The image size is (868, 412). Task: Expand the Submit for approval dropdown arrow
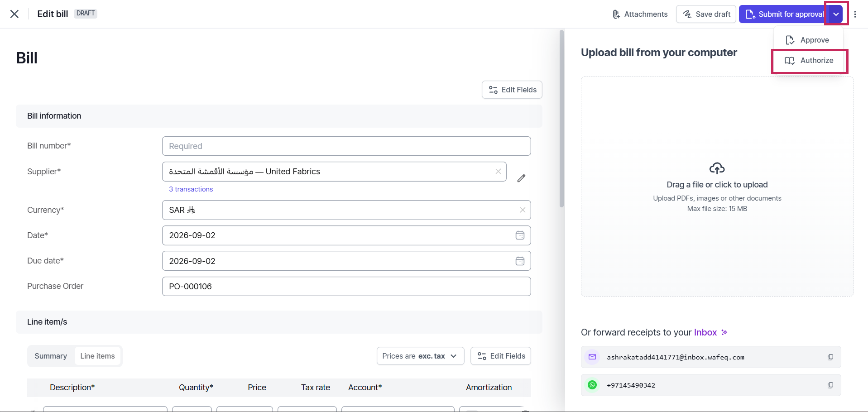[x=836, y=14]
